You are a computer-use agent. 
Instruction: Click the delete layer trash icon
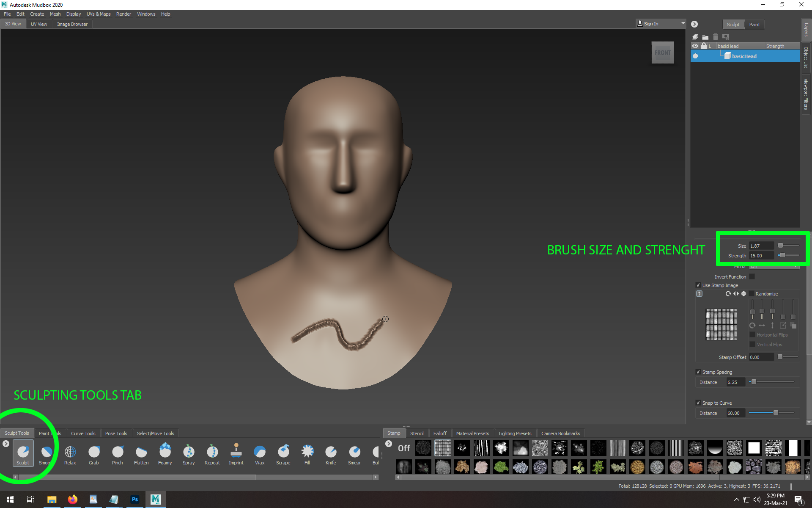716,37
